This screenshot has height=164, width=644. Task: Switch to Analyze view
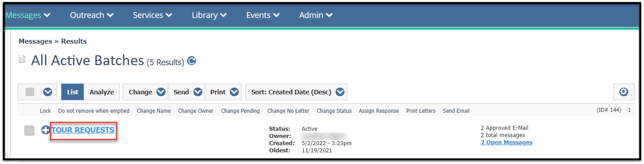(x=102, y=92)
